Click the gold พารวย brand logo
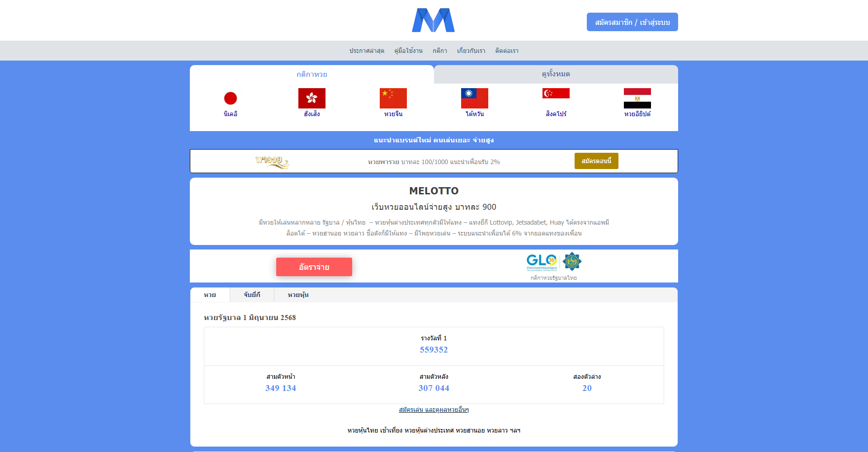This screenshot has height=452, width=868. pyautogui.click(x=272, y=161)
